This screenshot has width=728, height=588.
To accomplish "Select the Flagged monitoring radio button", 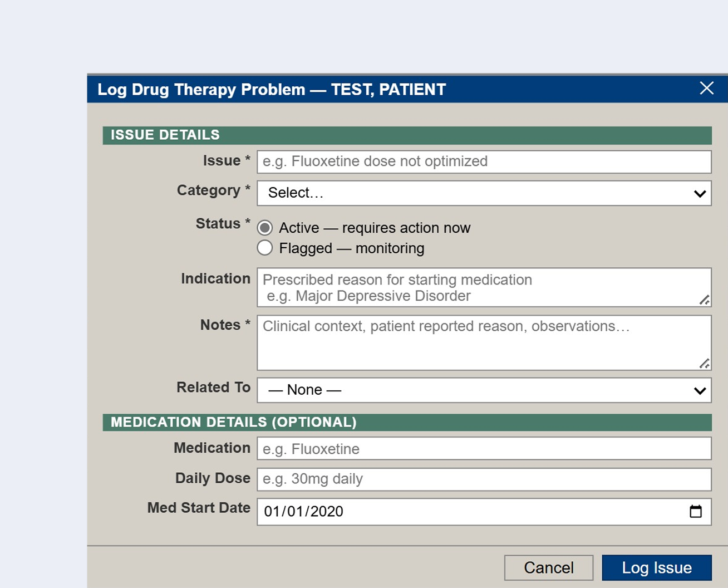I will pos(265,248).
